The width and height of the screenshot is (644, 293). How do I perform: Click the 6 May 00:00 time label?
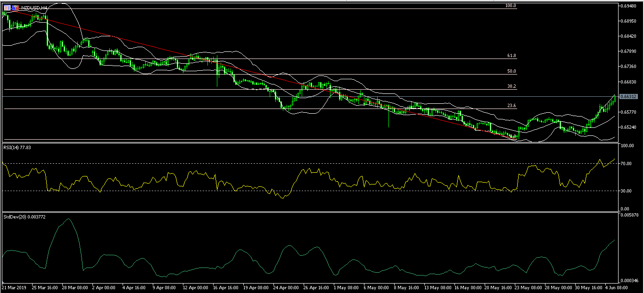pos(377,287)
